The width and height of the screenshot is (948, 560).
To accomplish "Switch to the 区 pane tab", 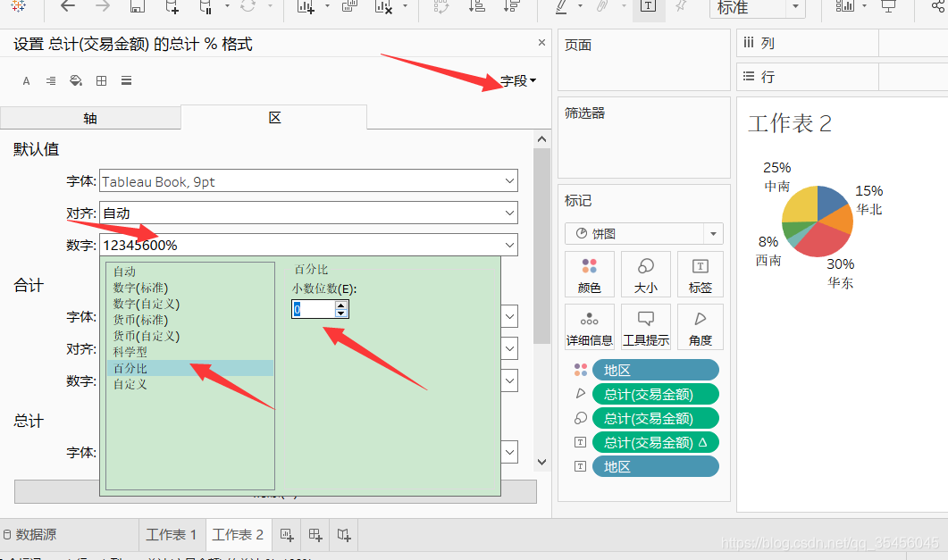I will [274, 117].
